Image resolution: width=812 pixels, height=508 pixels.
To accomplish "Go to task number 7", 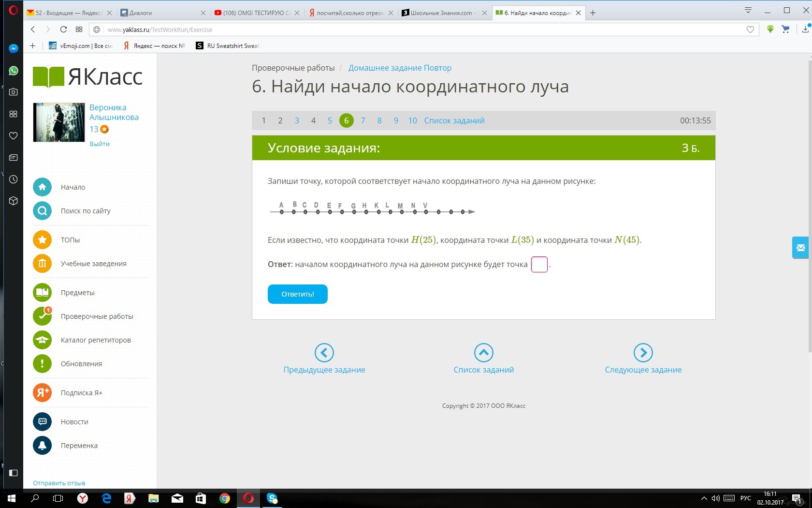I will click(x=363, y=120).
